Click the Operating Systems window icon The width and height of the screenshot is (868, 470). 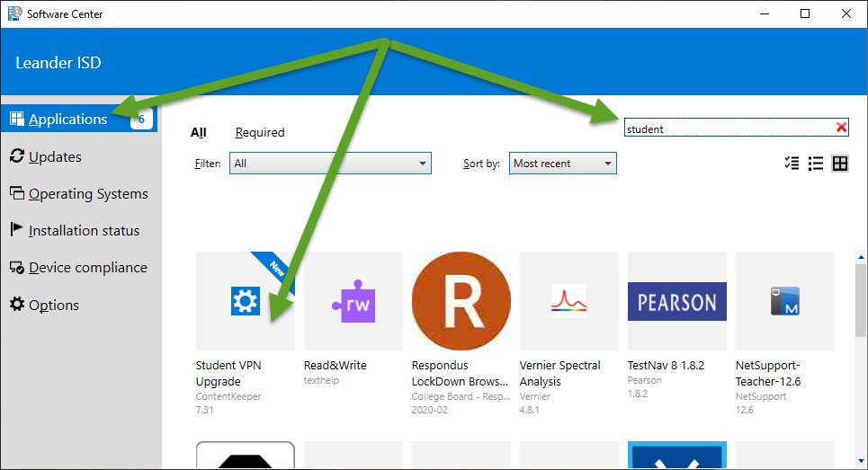point(17,193)
